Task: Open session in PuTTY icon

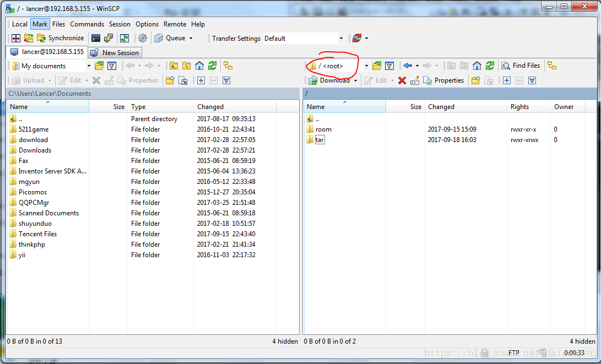Action: coord(109,38)
